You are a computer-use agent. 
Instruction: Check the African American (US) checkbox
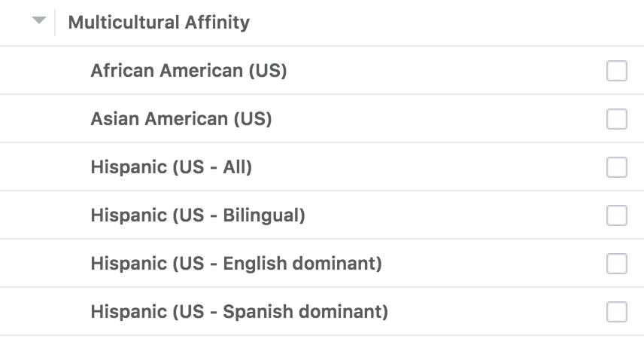point(616,71)
